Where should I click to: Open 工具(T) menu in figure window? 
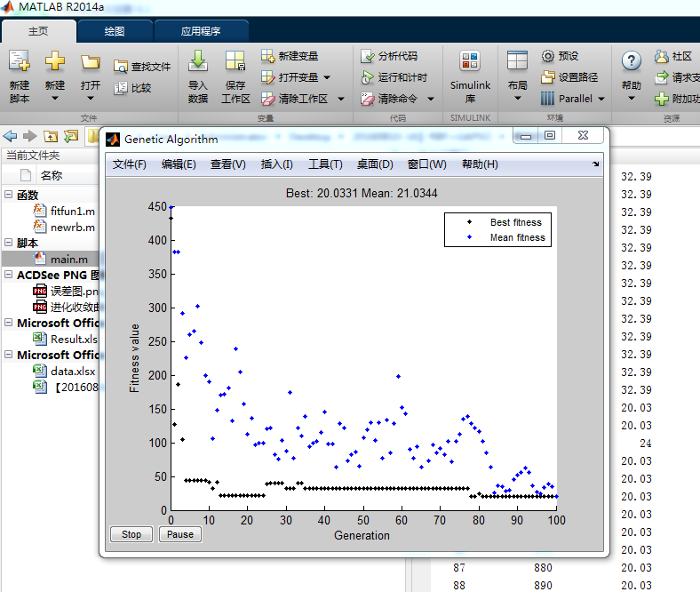[325, 164]
